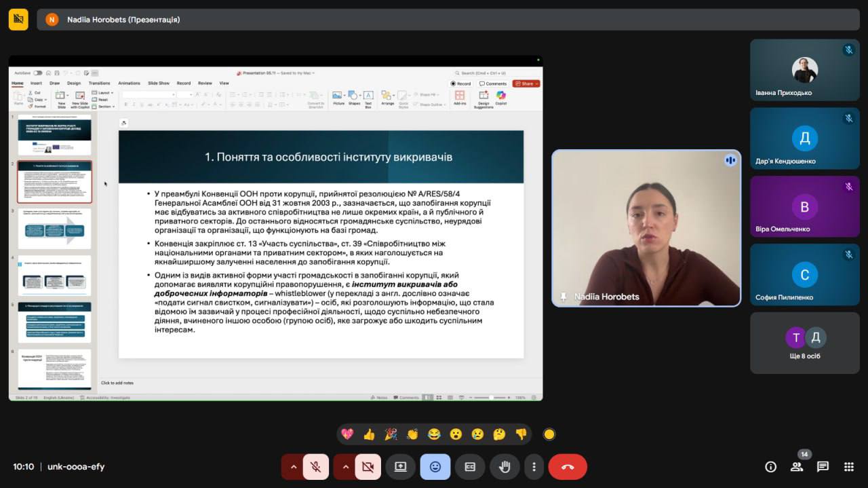Screen dimensions: 868x488
Task: Toggle closed captions on
Action: tap(470, 467)
